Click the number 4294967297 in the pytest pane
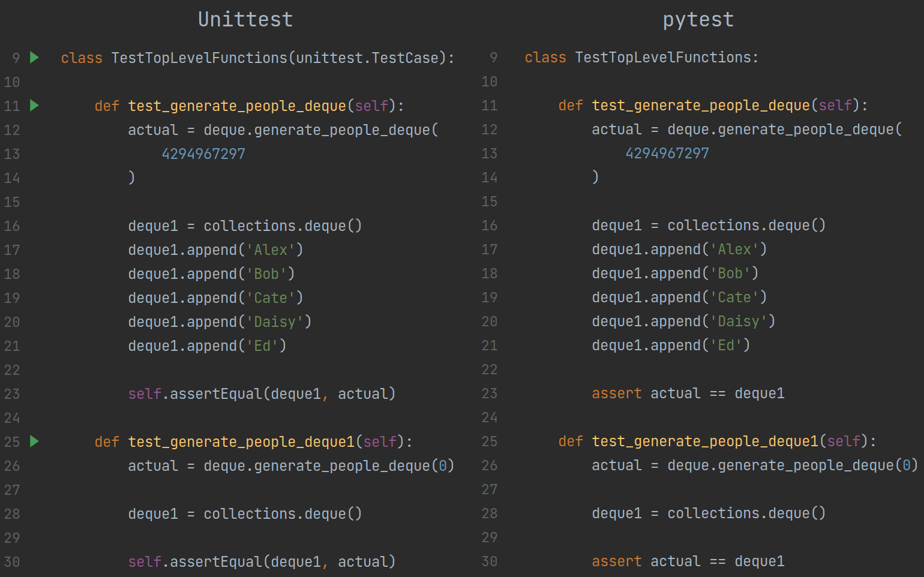924x577 pixels. [x=667, y=153]
